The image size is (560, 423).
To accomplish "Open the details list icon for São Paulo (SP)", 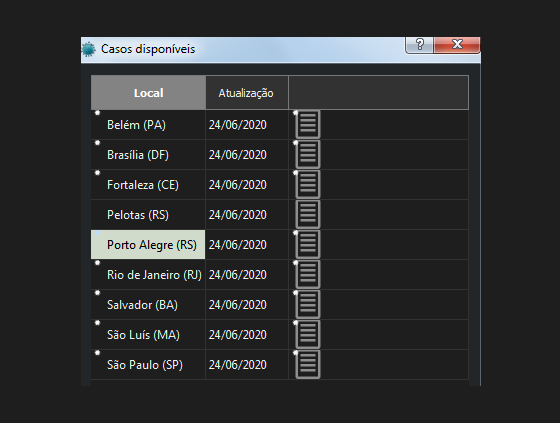I will 308,364.
